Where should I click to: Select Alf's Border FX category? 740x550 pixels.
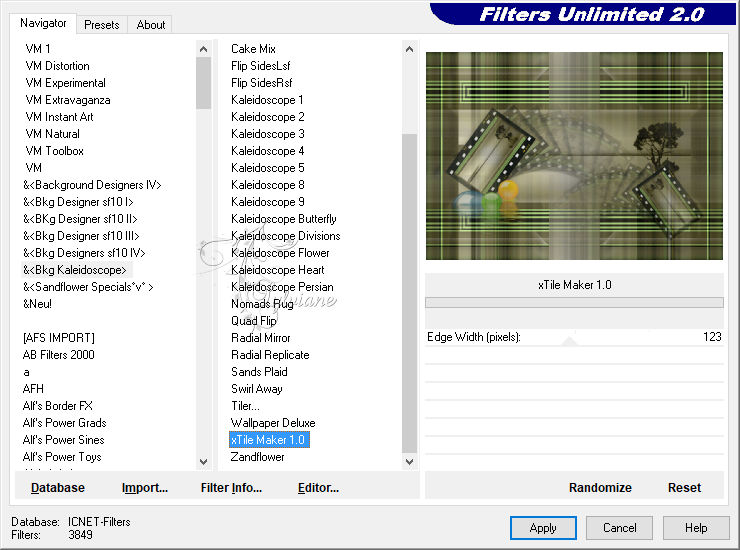point(58,406)
